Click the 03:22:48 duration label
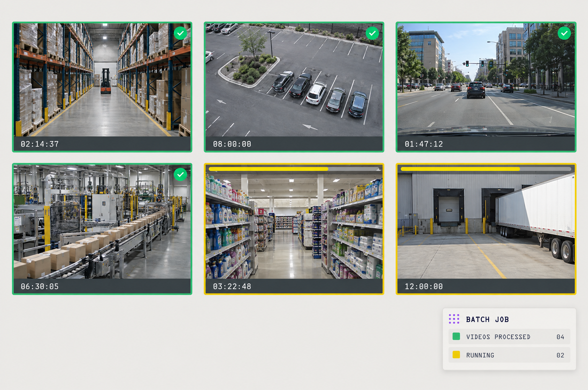588x390 pixels. coord(232,286)
